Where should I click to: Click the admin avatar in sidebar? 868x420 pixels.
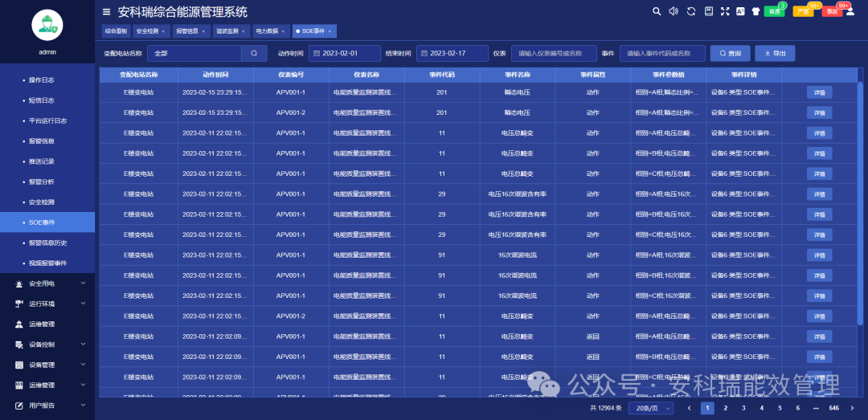pos(47,25)
